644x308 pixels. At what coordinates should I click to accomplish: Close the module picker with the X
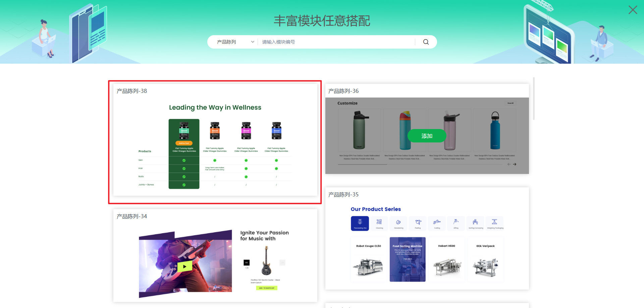pyautogui.click(x=633, y=10)
